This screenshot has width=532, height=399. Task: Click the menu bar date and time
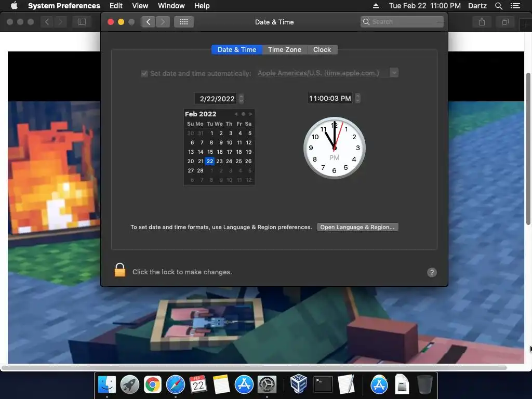click(x=425, y=6)
